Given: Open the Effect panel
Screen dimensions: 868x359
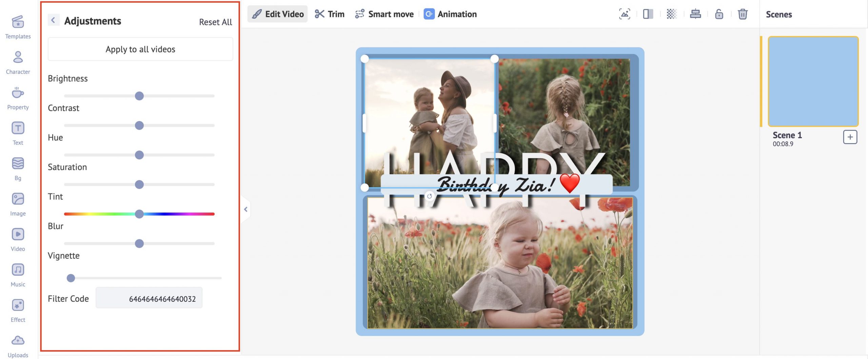Looking at the screenshot, I should [x=18, y=310].
